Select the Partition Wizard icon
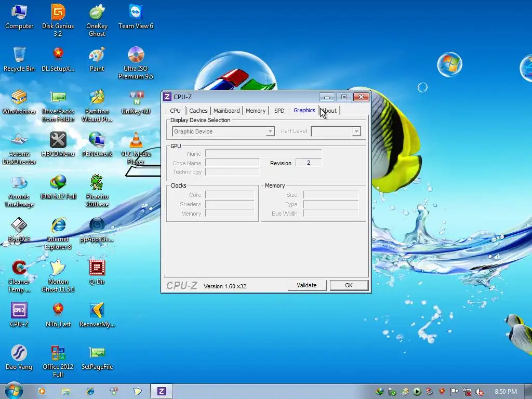Image resolution: width=532 pixels, height=399 pixels. tap(97, 105)
